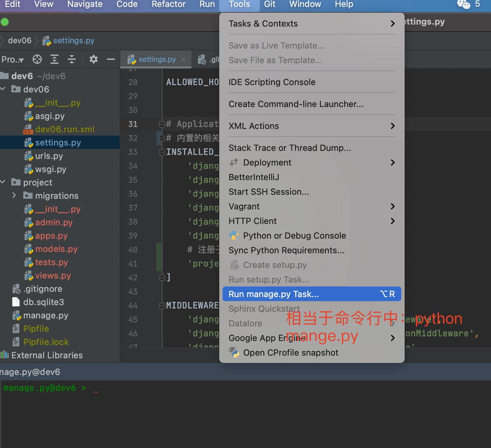The width and height of the screenshot is (491, 448).
Task: Click the Expand All icon in project toolbar
Action: click(54, 59)
